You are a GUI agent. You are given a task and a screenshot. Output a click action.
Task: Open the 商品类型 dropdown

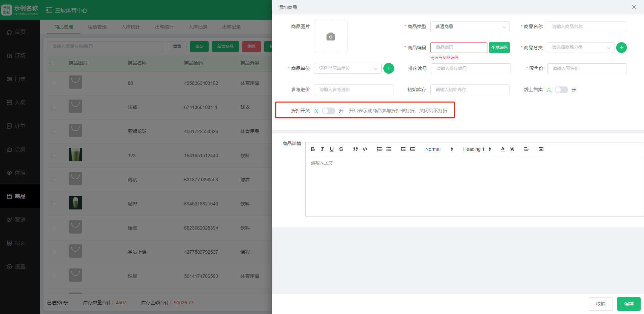[x=470, y=27]
